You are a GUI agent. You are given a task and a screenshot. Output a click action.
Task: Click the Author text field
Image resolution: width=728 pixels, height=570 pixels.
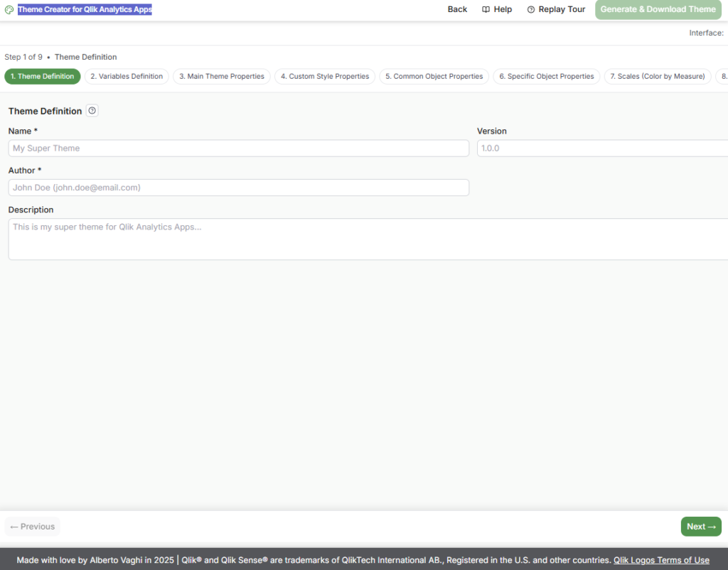point(238,188)
